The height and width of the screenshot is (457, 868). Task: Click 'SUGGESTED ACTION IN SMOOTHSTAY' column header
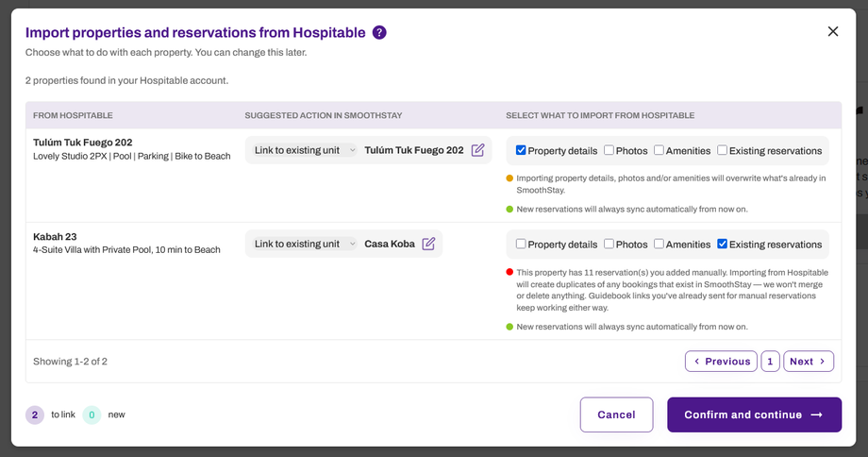click(x=324, y=115)
